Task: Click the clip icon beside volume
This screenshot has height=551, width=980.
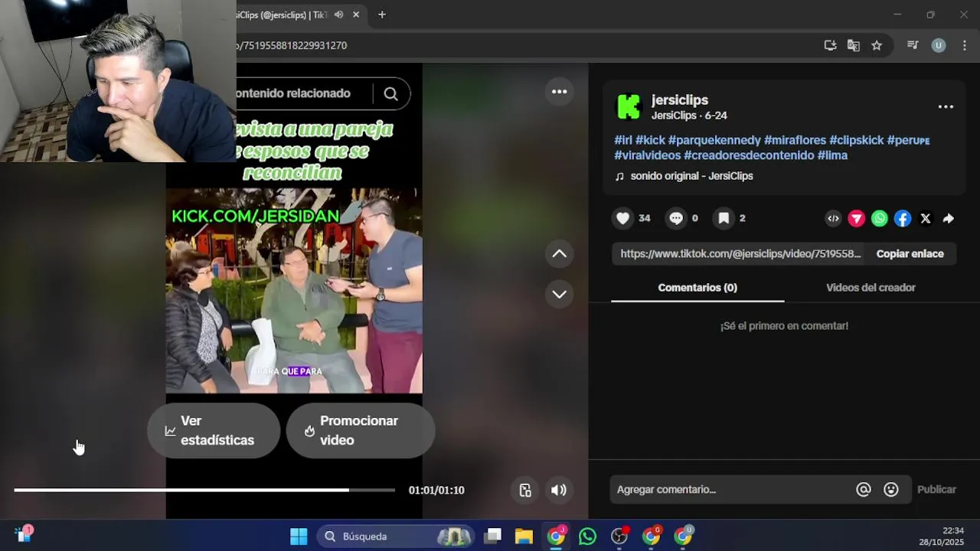Action: (525, 491)
